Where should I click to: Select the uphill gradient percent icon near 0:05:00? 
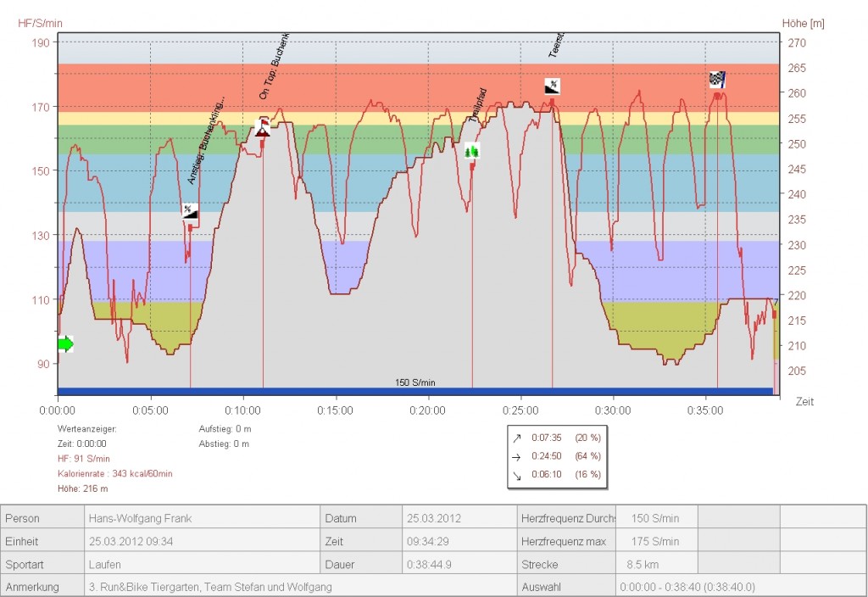click(190, 212)
